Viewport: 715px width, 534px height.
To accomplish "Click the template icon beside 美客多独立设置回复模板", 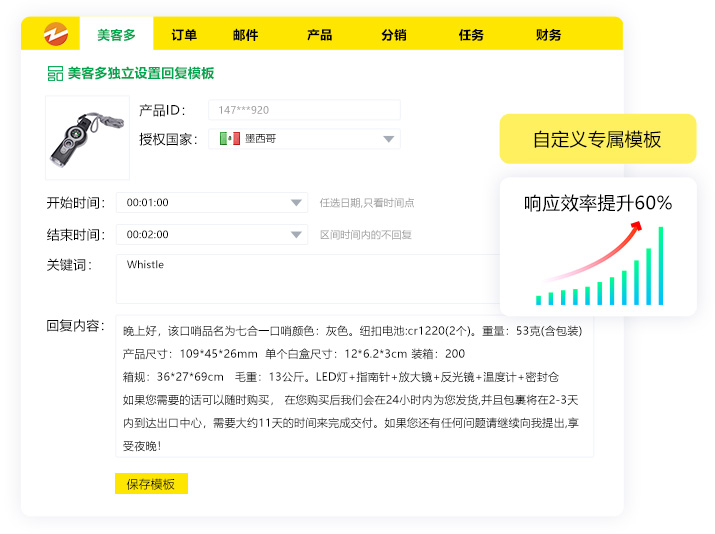I will point(55,74).
